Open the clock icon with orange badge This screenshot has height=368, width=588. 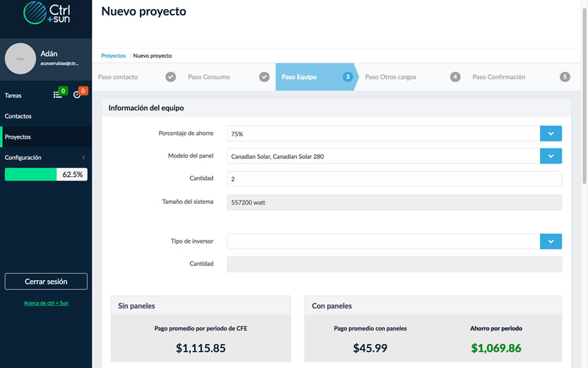[77, 95]
